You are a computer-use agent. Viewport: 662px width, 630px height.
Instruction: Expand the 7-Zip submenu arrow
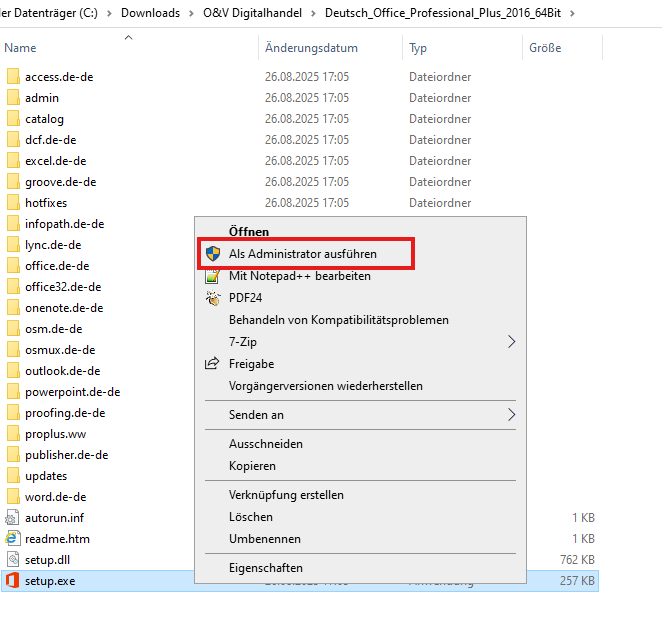[x=512, y=342]
